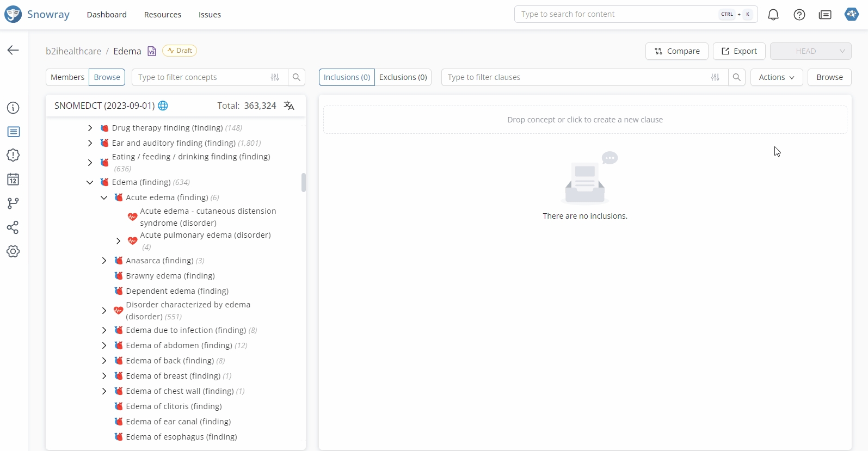Click the notifications bell icon
The height and width of the screenshot is (451, 868).
(x=773, y=15)
